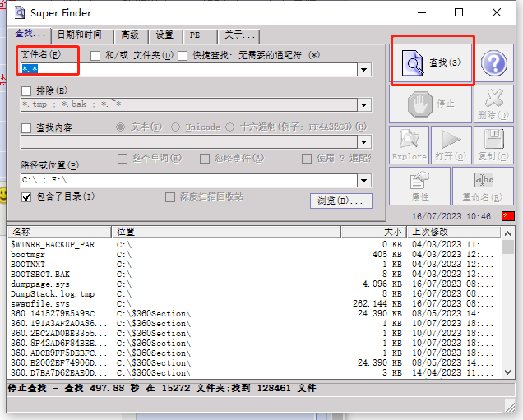Expand the 文件名 filename dropdown arrow
This screenshot has width=523, height=420.
pyautogui.click(x=364, y=70)
